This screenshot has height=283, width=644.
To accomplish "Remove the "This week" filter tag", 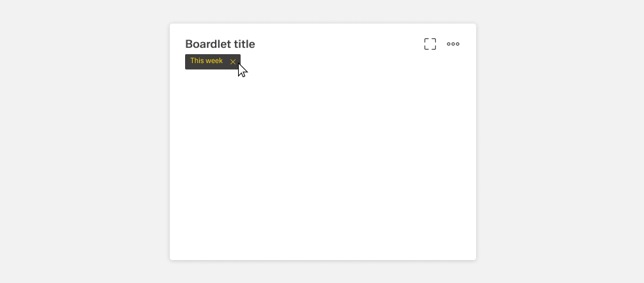I will (233, 62).
